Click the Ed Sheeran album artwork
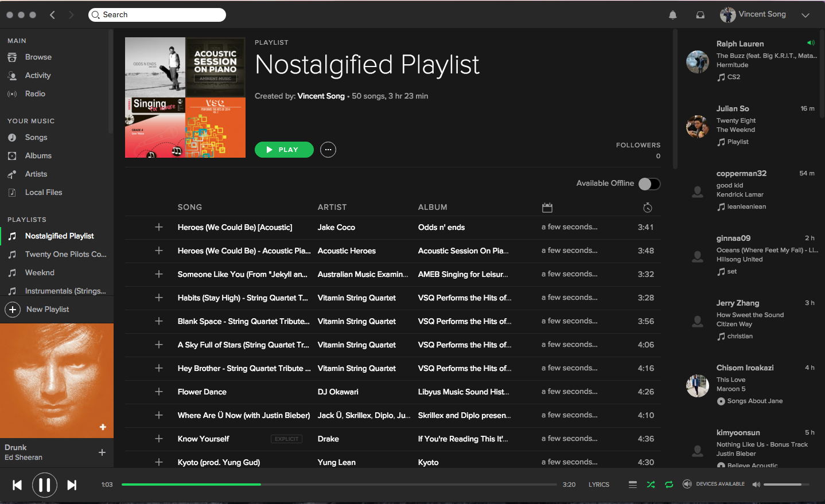This screenshot has width=825, height=504. (57, 381)
